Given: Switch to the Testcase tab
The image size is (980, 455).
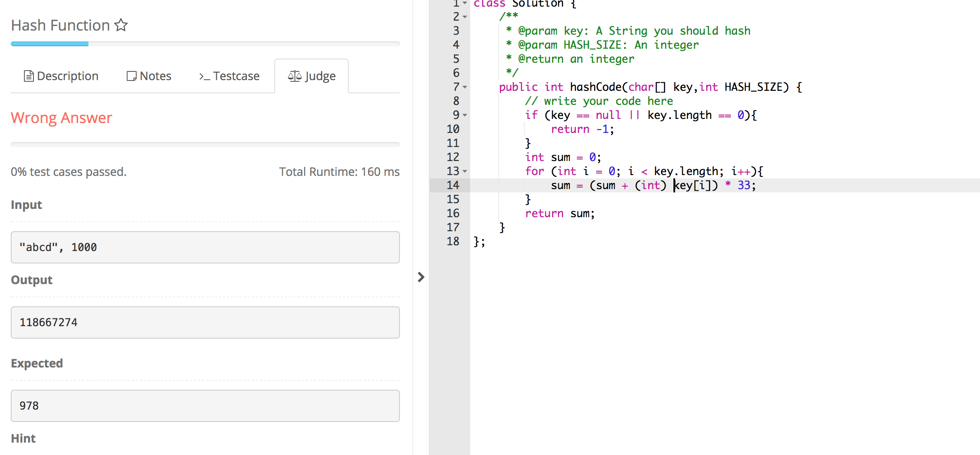Looking at the screenshot, I should [x=237, y=76].
